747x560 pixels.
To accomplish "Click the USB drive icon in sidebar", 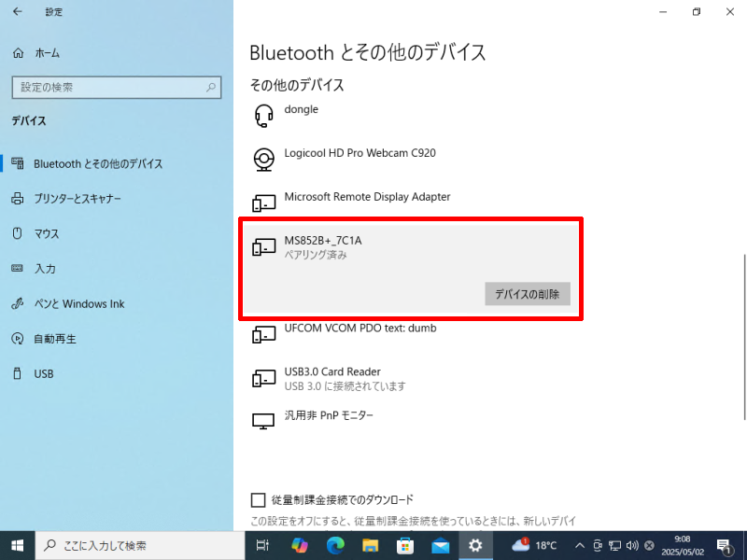I will 17,373.
